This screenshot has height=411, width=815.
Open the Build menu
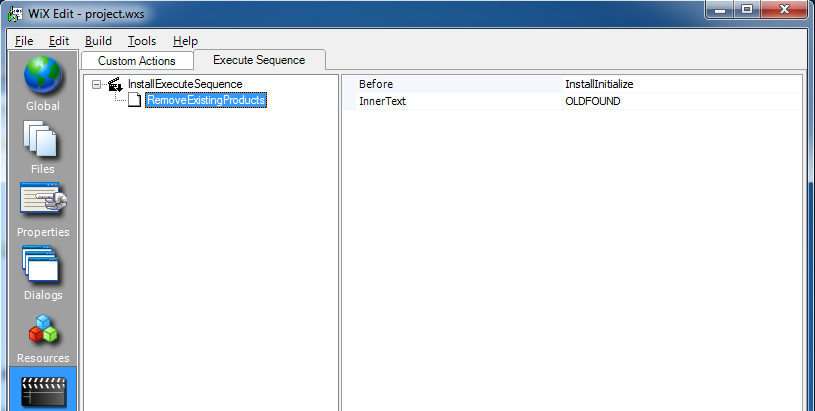[98, 41]
